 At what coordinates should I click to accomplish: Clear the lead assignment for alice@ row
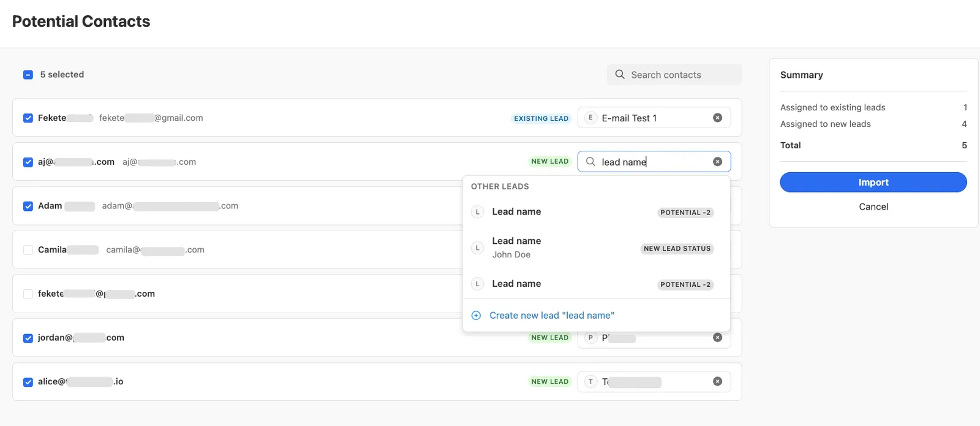[x=717, y=381]
